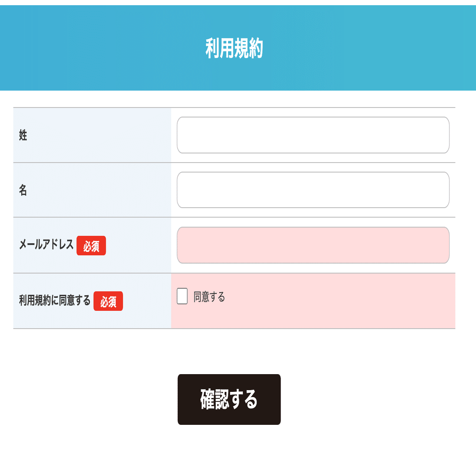Viewport: 476px width, 476px height.
Task: Click inside the 姓 last name field
Action: tap(313, 135)
